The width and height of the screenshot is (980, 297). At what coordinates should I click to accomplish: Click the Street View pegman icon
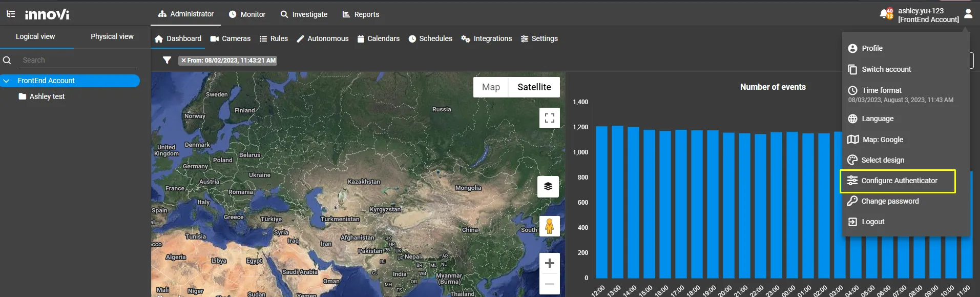(549, 226)
